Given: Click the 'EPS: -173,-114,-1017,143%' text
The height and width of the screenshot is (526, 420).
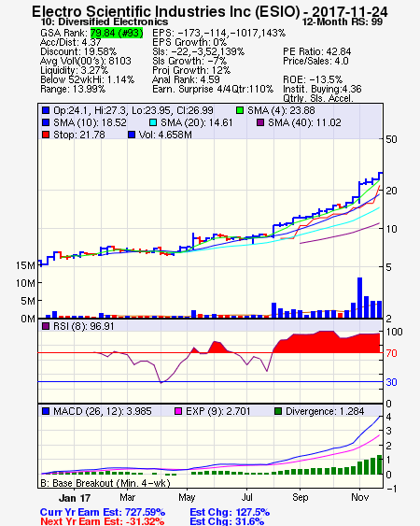Looking at the screenshot, I should (219, 33).
